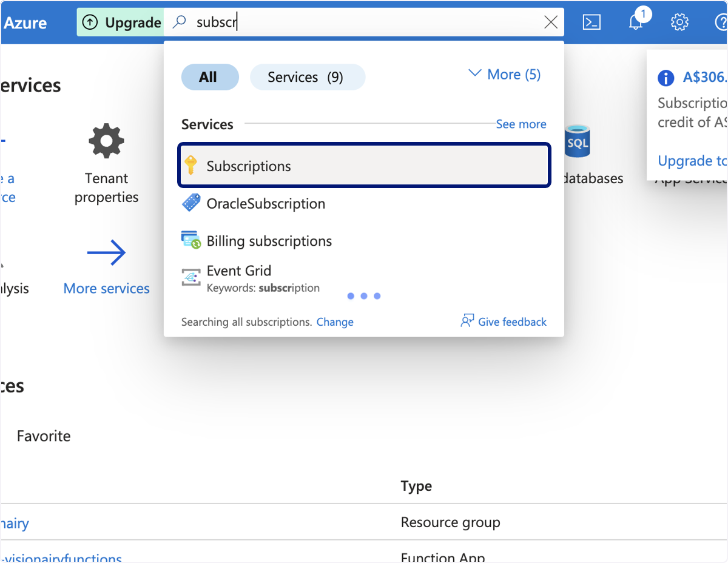Open the Event Grid result
728x563 pixels.
[x=364, y=278]
